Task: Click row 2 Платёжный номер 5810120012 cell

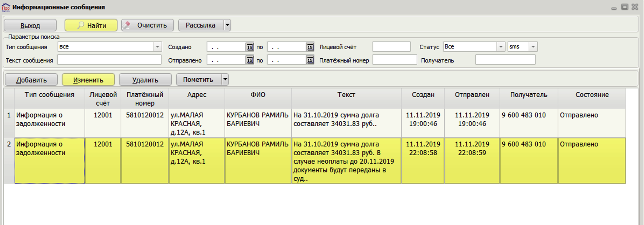Action: coord(145,161)
